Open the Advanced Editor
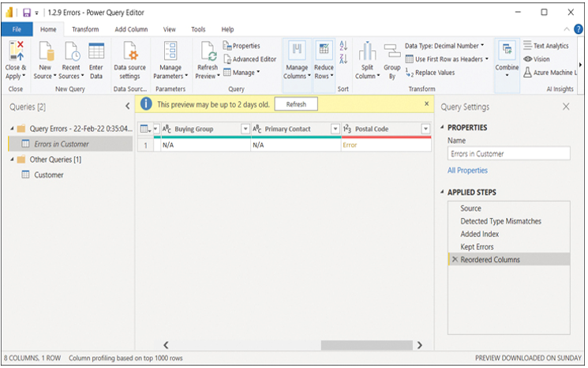This screenshot has width=588, height=368. pyautogui.click(x=249, y=59)
